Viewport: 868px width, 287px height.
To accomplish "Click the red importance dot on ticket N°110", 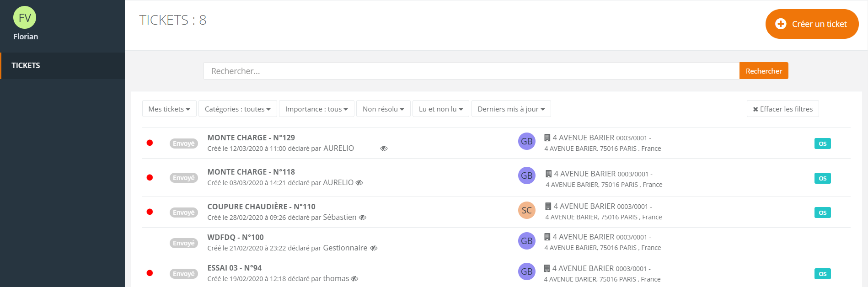I will pos(150,212).
